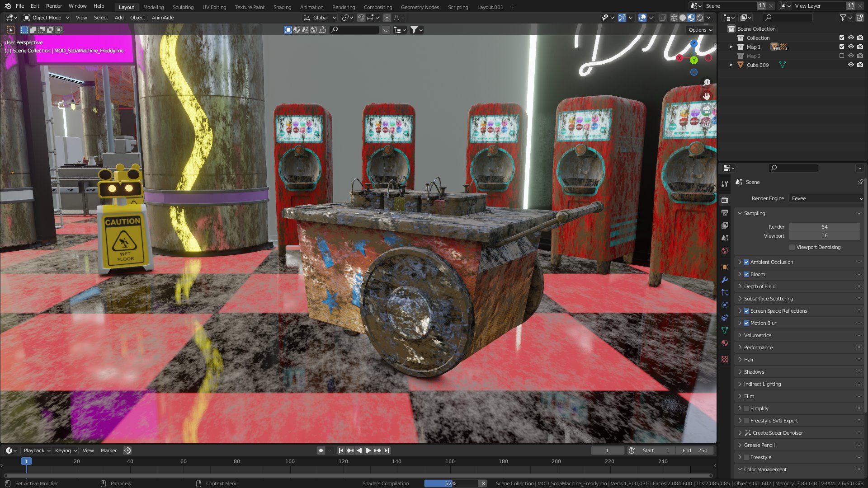
Task: Open the Render menu
Action: pyautogui.click(x=54, y=6)
